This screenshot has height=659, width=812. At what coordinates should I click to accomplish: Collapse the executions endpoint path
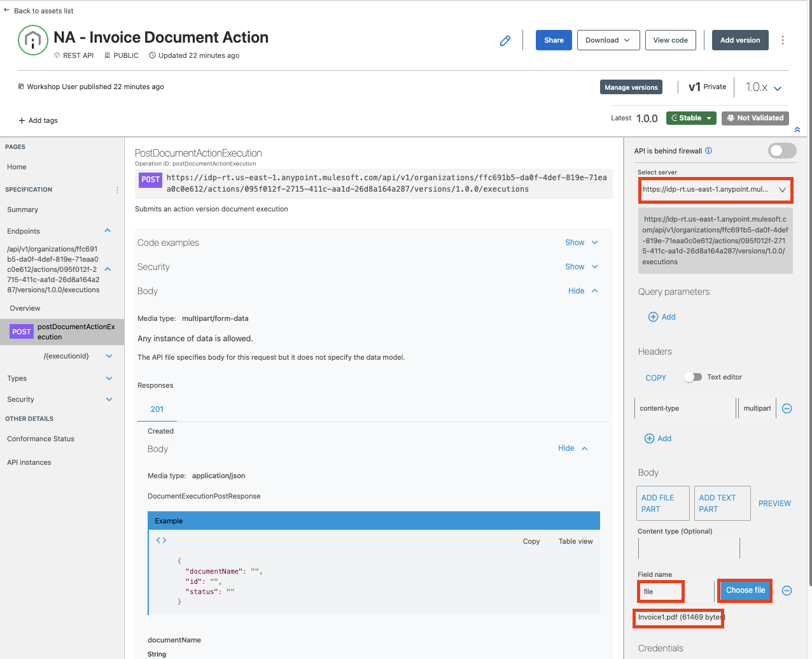pyautogui.click(x=108, y=269)
